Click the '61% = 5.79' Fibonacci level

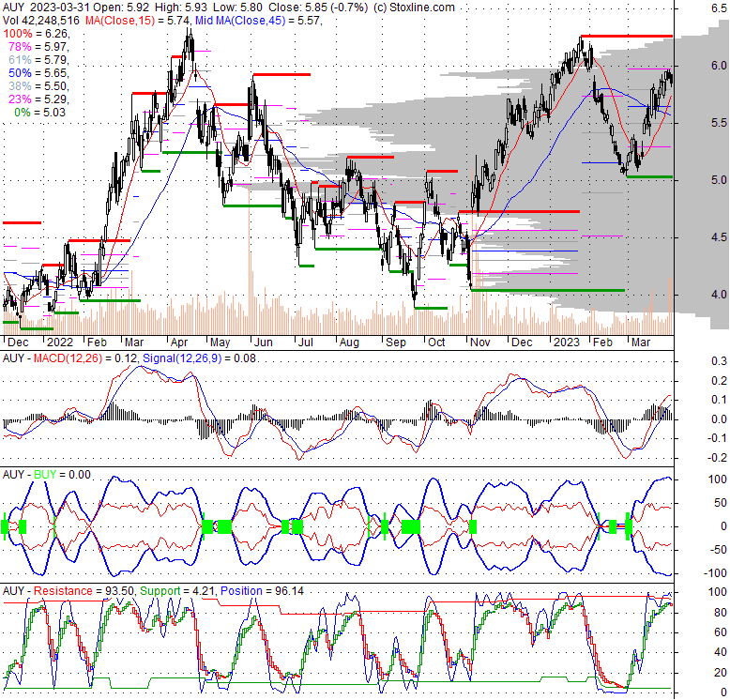coord(38,59)
